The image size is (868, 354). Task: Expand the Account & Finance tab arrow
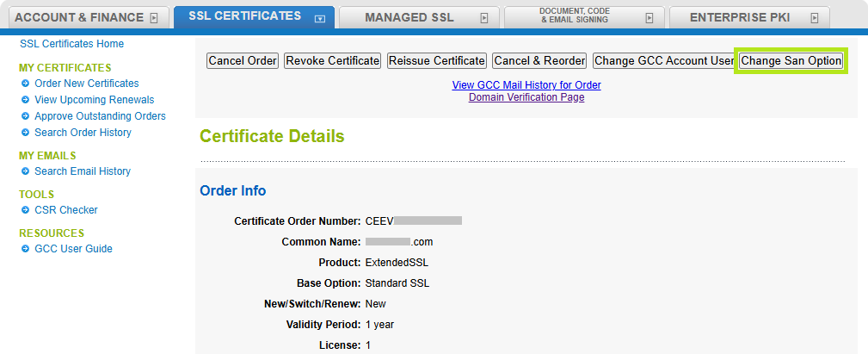154,17
